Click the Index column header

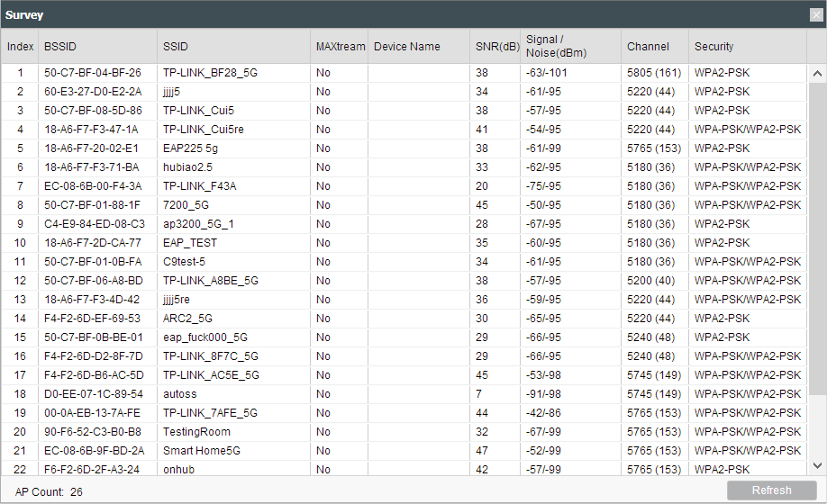[20, 46]
